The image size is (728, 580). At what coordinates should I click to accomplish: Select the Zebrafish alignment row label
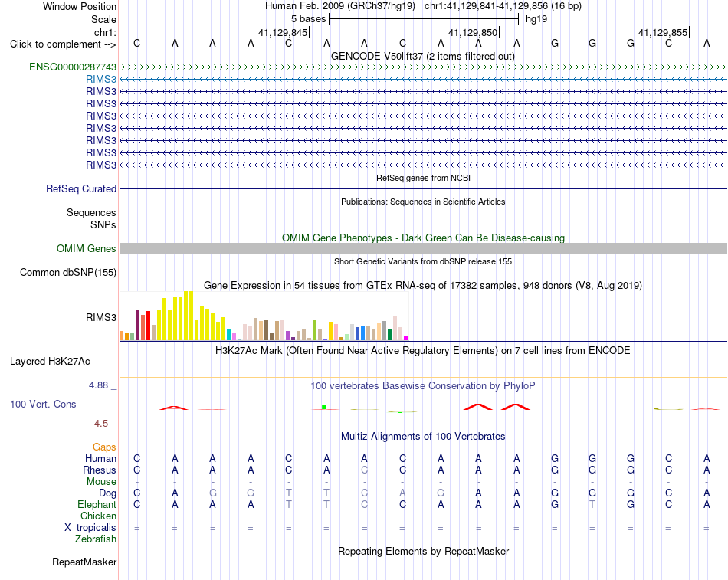[x=96, y=539]
